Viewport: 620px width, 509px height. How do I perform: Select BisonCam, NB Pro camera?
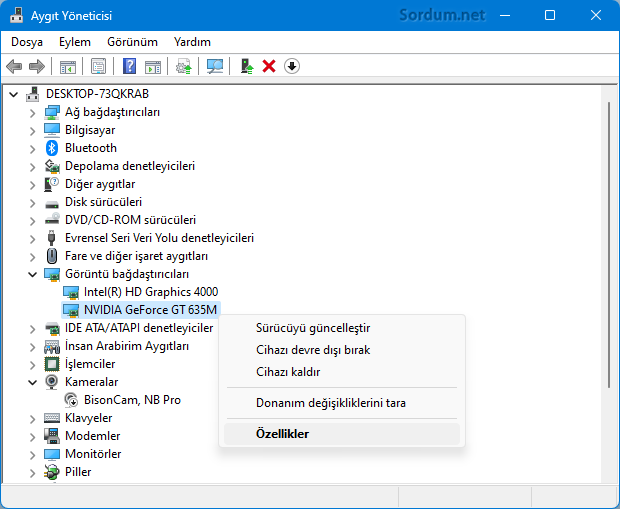(x=132, y=400)
